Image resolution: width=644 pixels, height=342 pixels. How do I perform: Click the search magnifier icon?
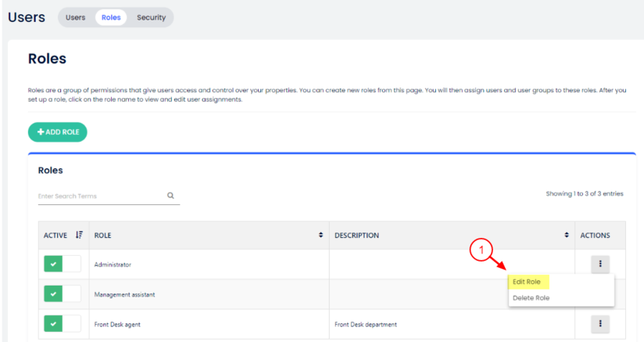(170, 196)
